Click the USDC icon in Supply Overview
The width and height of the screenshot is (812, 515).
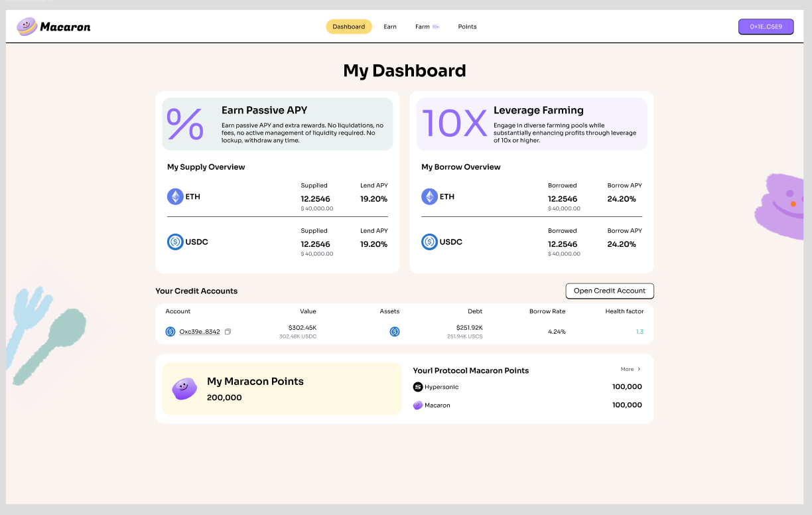175,242
